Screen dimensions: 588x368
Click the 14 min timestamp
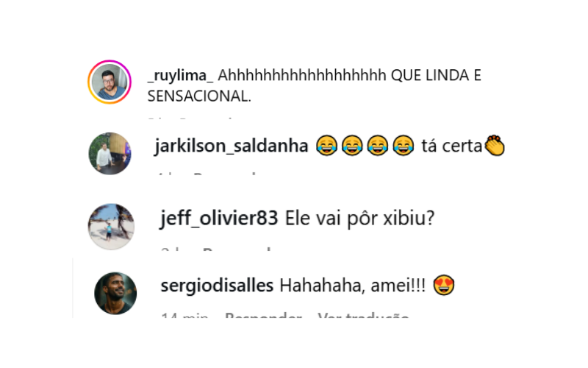(x=184, y=315)
